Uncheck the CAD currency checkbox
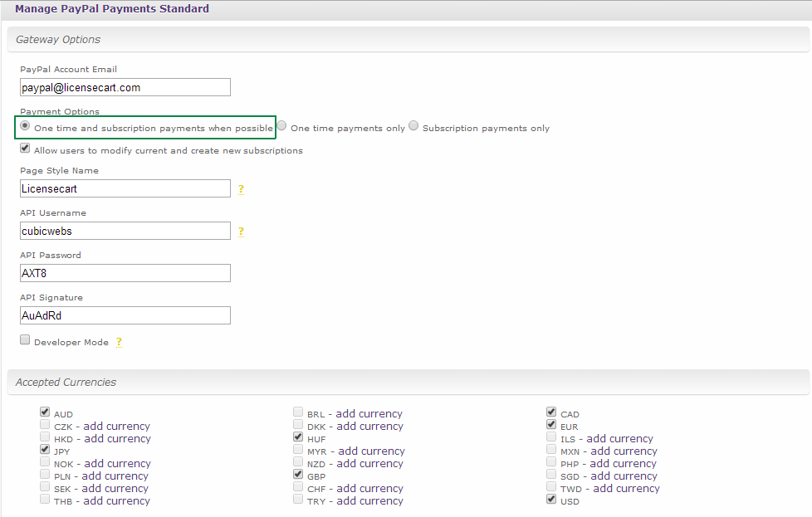812x517 pixels. 551,412
